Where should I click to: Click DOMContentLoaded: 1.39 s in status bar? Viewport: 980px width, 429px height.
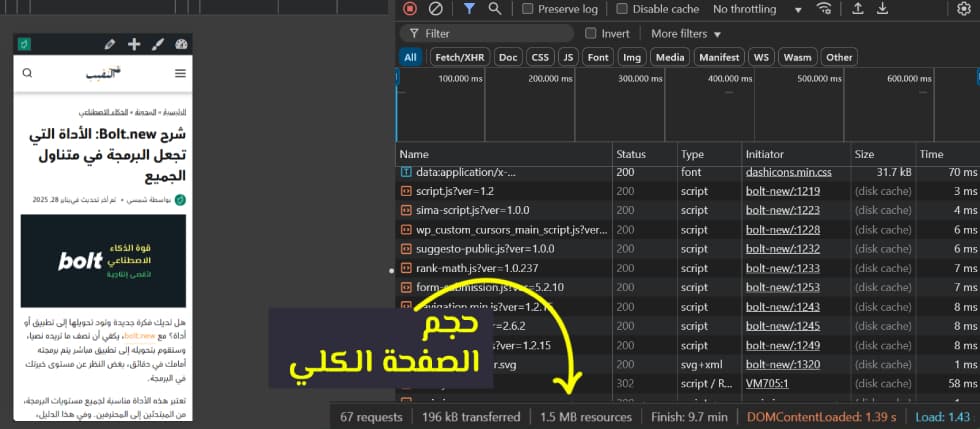pos(822,417)
